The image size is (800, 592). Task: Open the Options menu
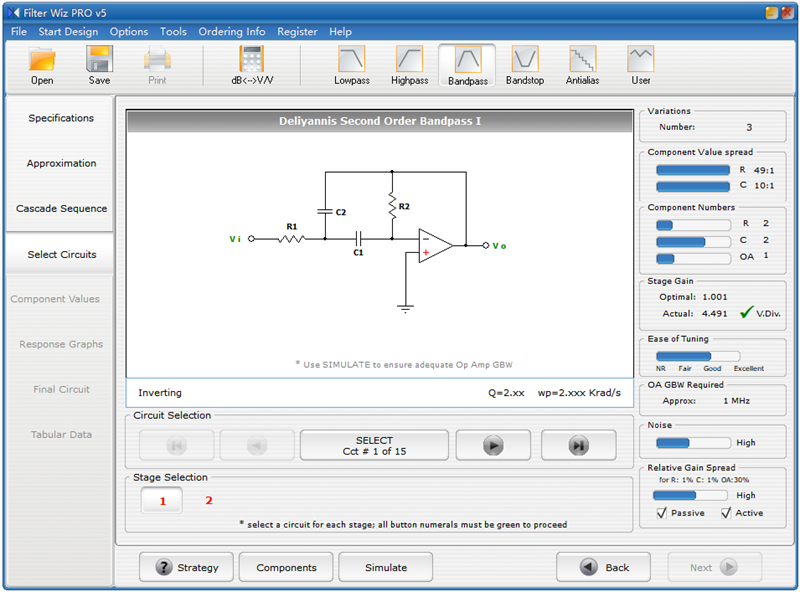click(129, 32)
